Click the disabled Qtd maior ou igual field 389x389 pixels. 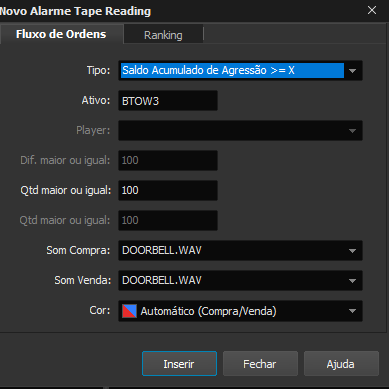click(x=168, y=220)
